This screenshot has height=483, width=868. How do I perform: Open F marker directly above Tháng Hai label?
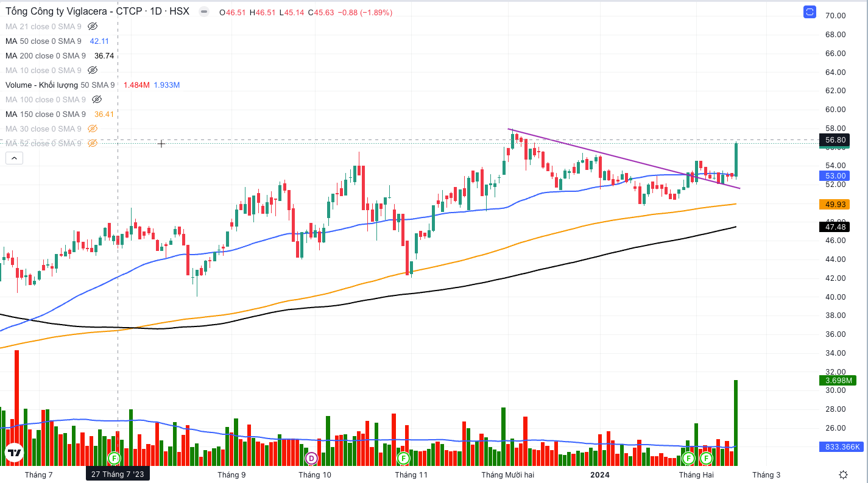pyautogui.click(x=688, y=457)
